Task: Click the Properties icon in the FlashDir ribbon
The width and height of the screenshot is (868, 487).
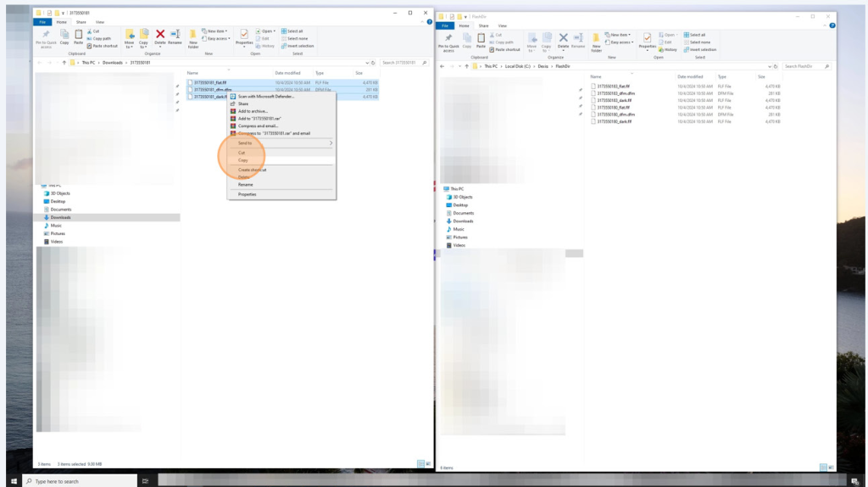Action: (647, 41)
